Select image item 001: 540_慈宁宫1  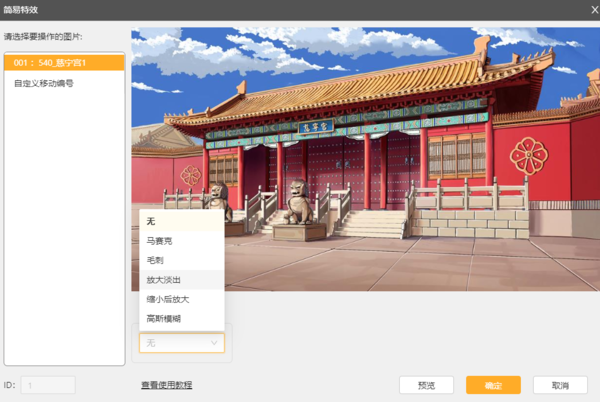coord(64,63)
